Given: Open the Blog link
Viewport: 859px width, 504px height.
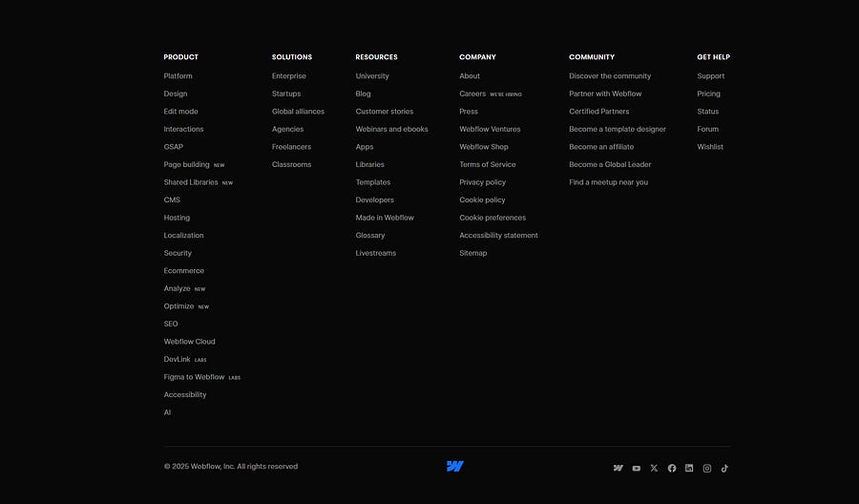Looking at the screenshot, I should click(364, 94).
